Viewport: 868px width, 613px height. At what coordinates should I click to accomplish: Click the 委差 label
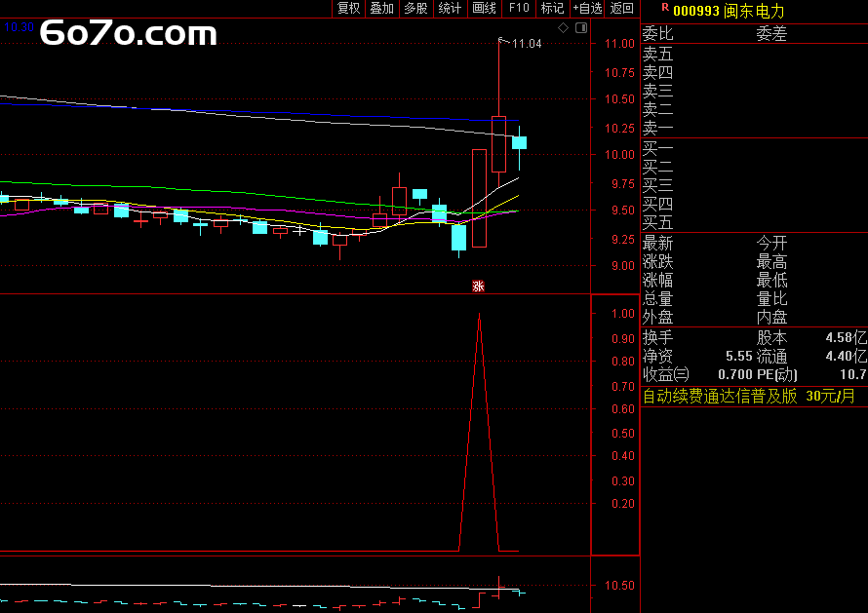[x=771, y=34]
